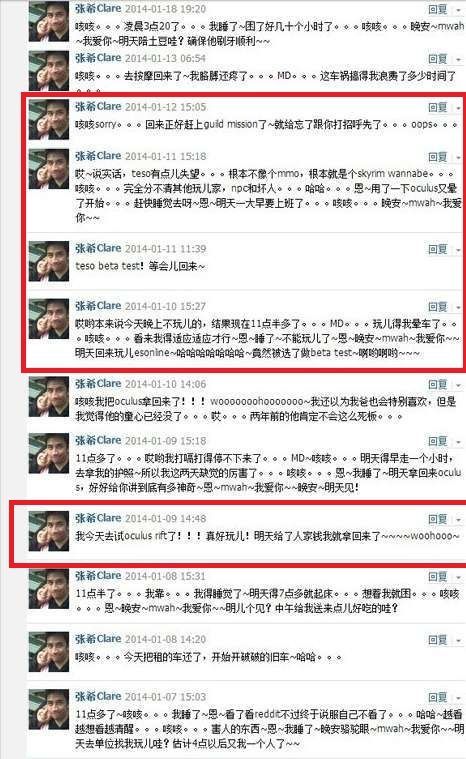This screenshot has width=466, height=759.
Task: Reply to the 2014-01-09 15:18 post
Action: coord(438,441)
